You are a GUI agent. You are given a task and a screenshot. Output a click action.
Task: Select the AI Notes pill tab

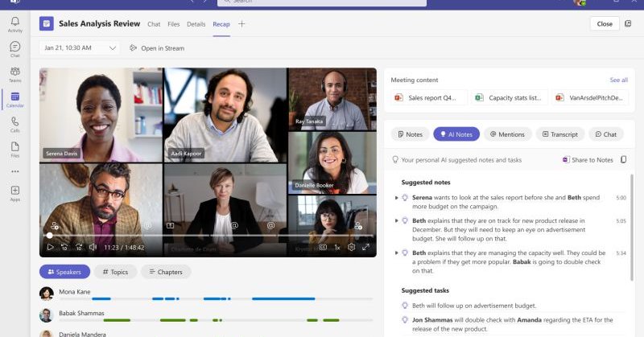pyautogui.click(x=456, y=134)
